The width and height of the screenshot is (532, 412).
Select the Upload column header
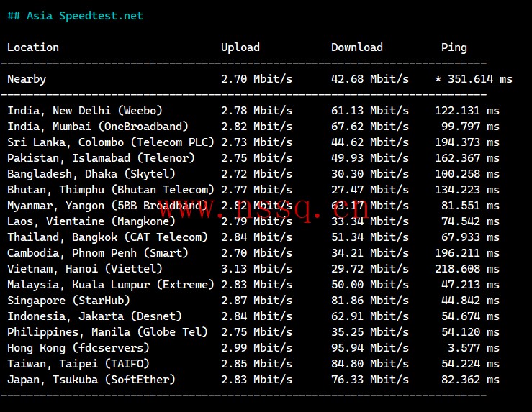240,47
